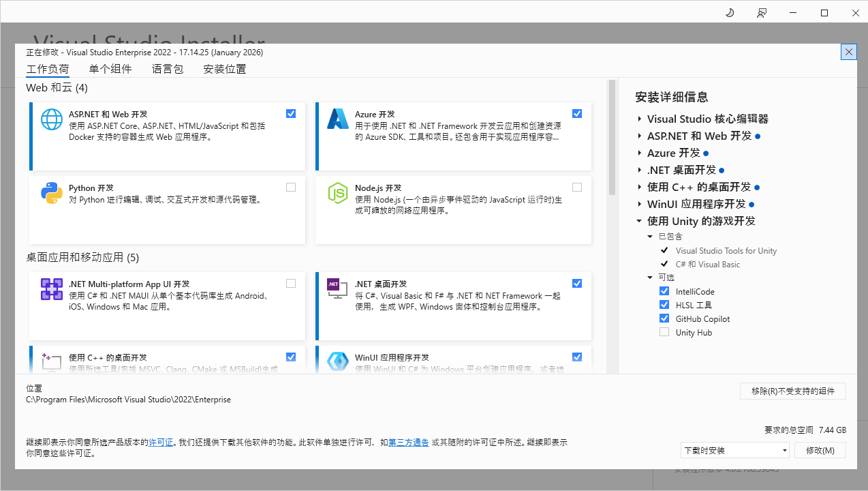Open the feedback icon in title bar

(762, 13)
